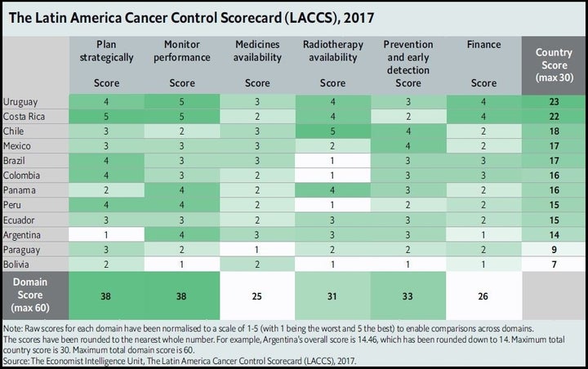Select the scorecard title text
Screen dimensions: 588x369
192,18
